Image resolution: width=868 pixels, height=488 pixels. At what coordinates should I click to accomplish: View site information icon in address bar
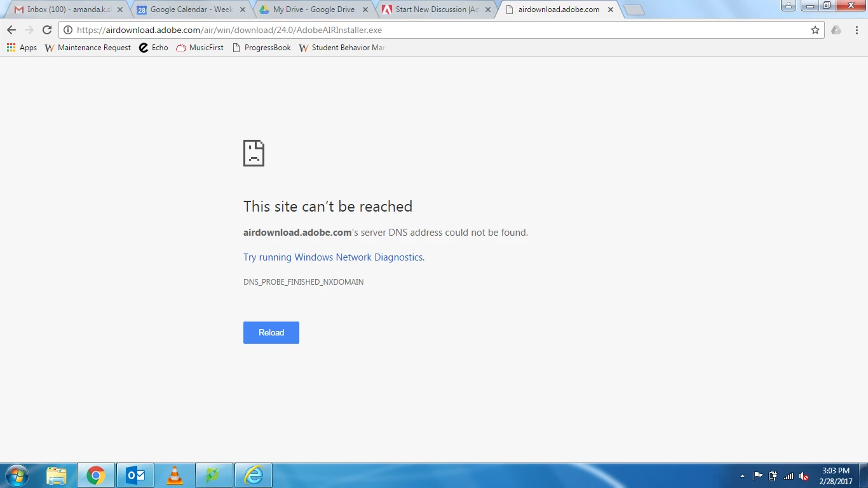pyautogui.click(x=68, y=30)
